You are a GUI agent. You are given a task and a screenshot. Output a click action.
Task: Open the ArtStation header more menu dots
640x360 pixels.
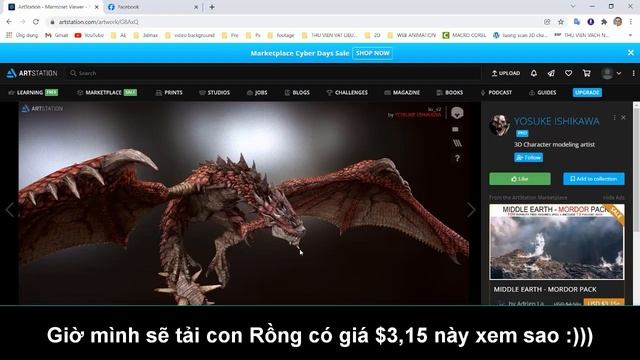pos(633,73)
